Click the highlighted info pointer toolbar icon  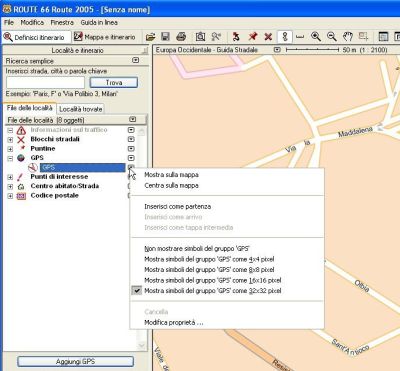point(285,37)
